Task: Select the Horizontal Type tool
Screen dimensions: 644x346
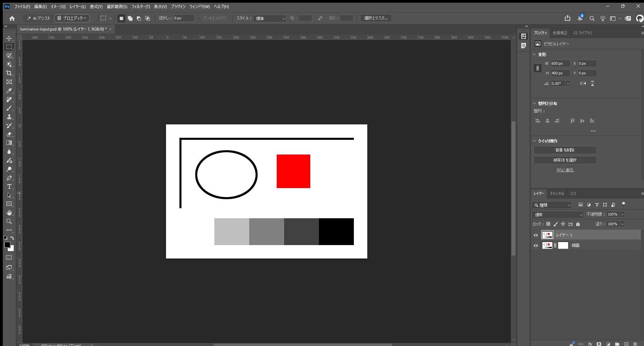Action: 9,186
